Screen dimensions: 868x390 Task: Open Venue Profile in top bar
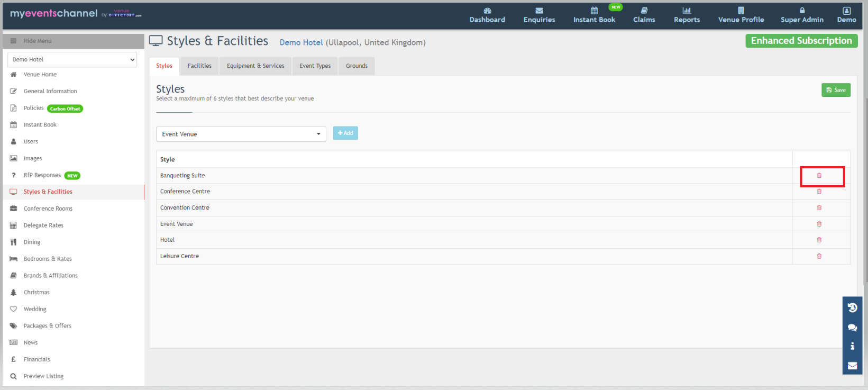coord(741,15)
